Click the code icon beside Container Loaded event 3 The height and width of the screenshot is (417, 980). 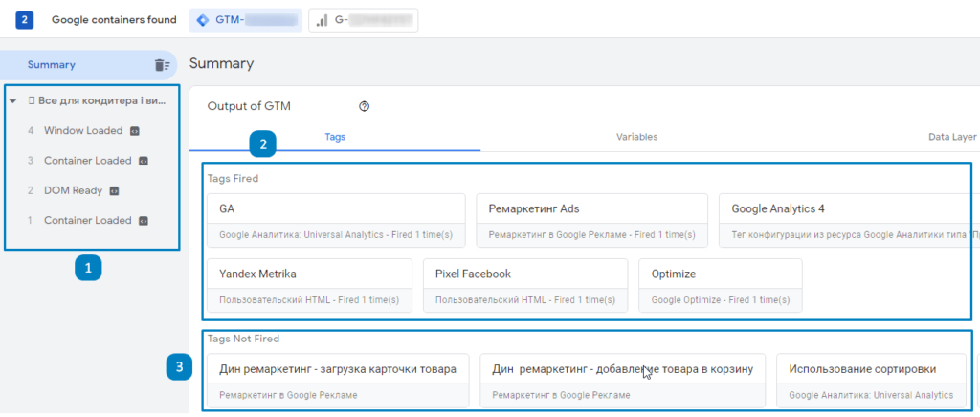click(x=143, y=161)
